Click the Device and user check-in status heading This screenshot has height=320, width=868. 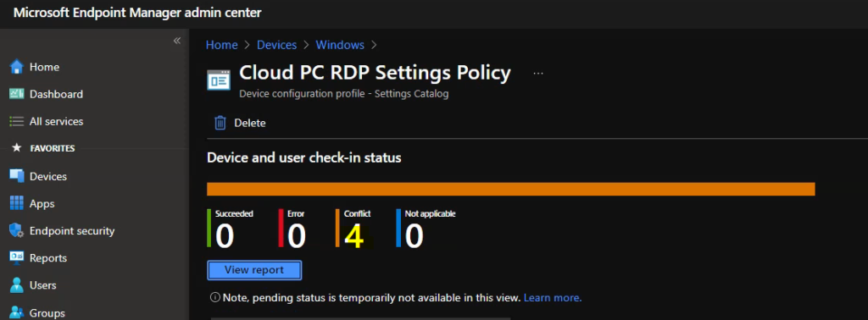tap(304, 158)
